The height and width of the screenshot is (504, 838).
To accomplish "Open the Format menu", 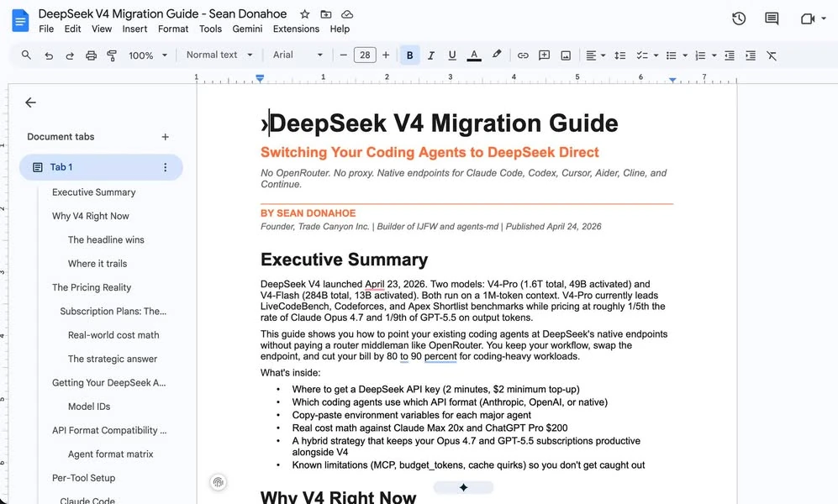I will click(x=173, y=29).
